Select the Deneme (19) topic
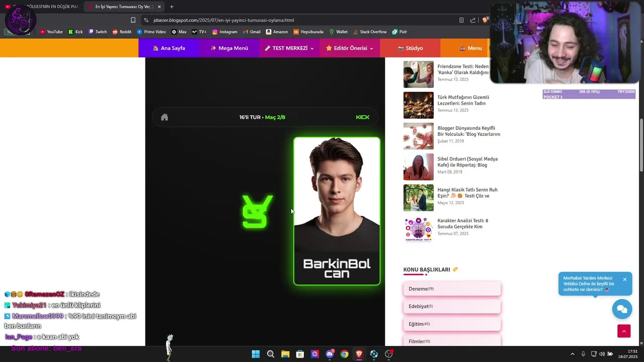Screen dimensions: 644x362 [x=452, y=289]
